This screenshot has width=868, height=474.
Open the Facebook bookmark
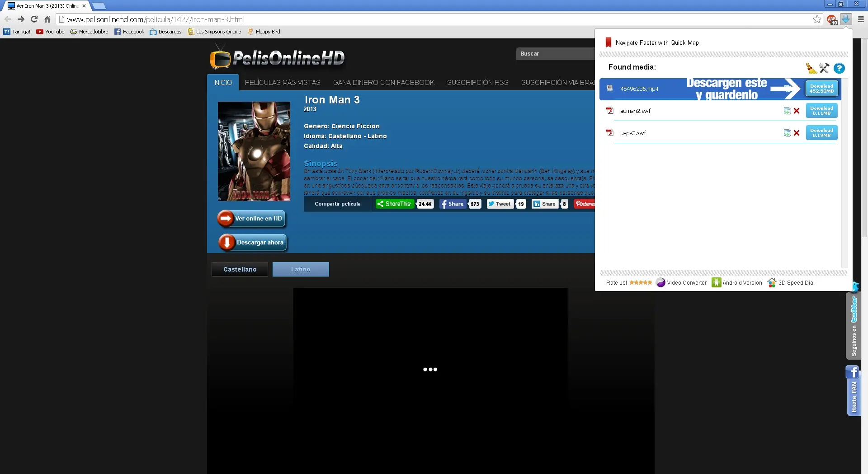pyautogui.click(x=129, y=32)
